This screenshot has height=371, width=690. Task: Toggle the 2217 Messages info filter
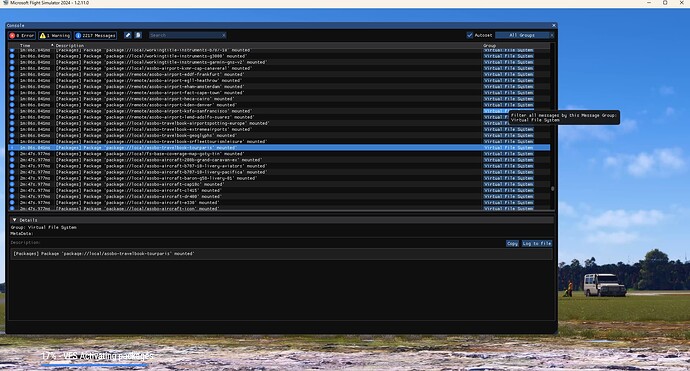click(95, 35)
